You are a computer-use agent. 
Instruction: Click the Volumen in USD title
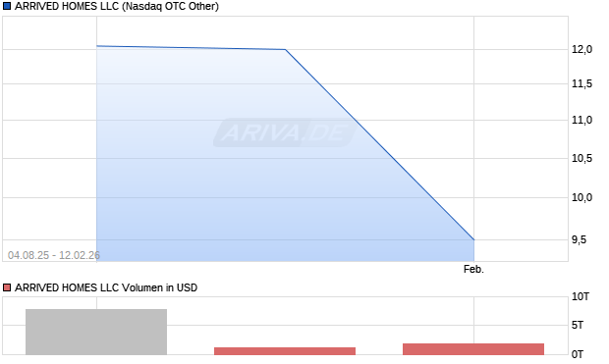point(106,287)
